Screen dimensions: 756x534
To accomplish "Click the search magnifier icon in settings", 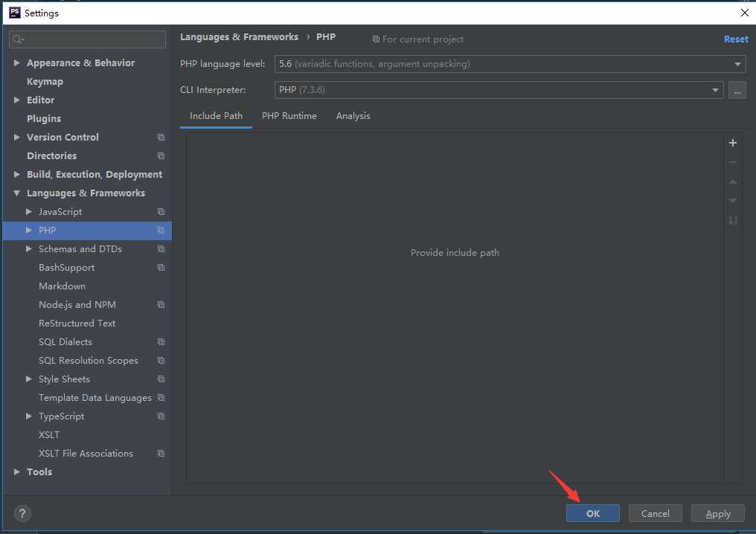I will pos(18,39).
